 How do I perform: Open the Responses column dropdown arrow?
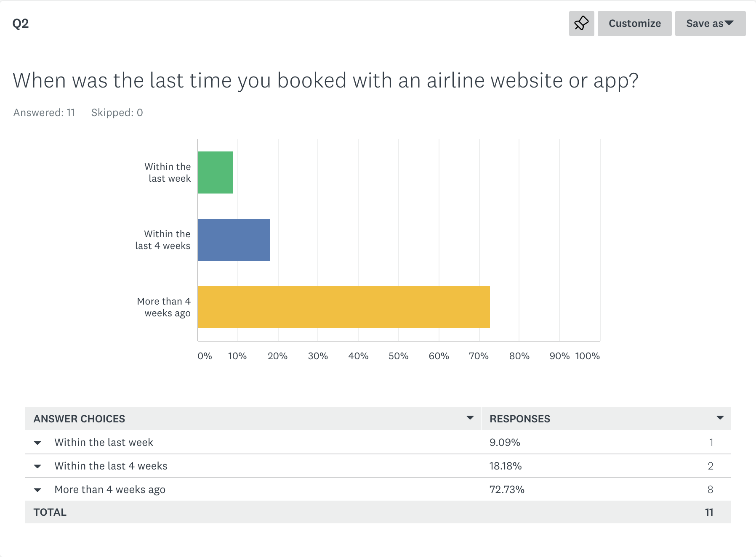click(720, 418)
